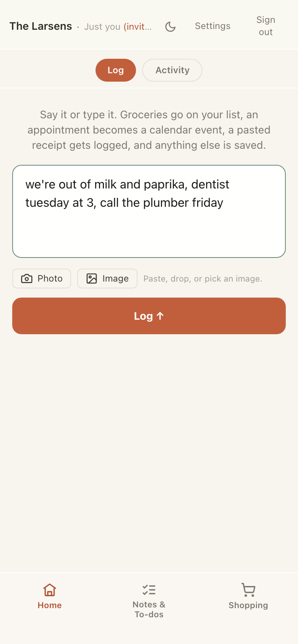Select the Log tab pill
The image size is (298, 644).
coord(116,70)
